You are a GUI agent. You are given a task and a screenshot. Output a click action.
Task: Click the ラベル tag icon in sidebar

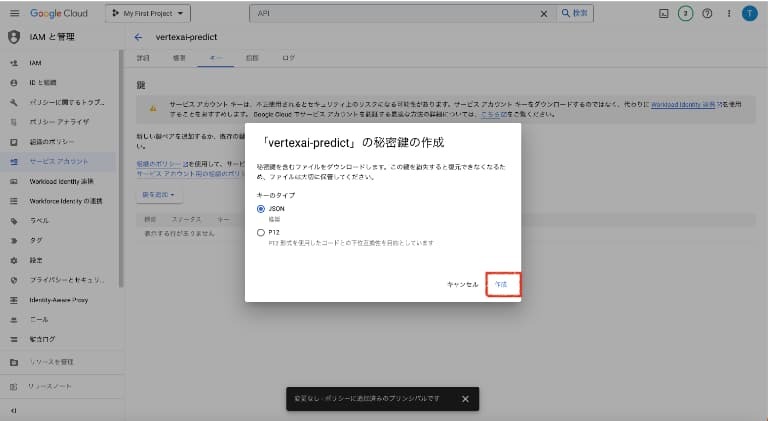point(14,221)
